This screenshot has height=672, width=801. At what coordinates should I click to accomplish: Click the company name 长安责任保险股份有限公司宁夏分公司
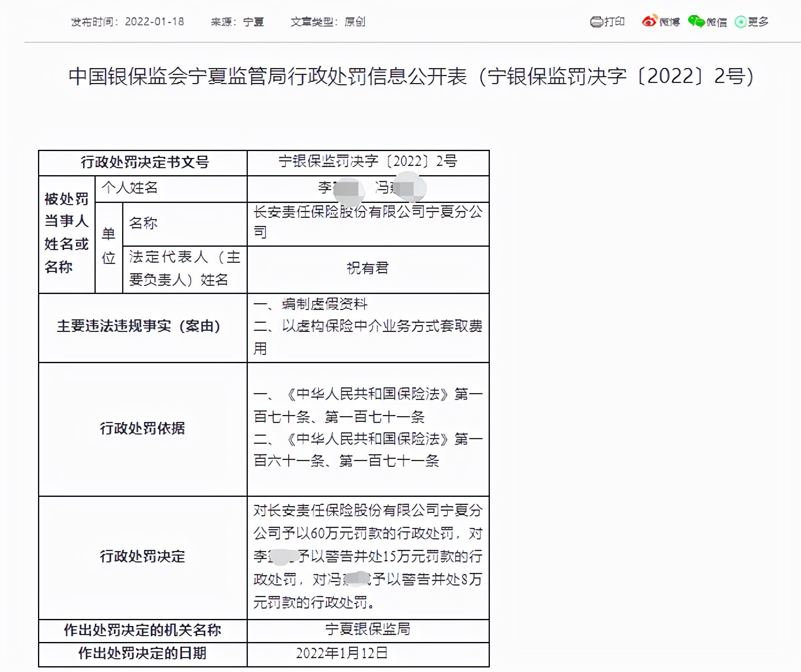368,223
